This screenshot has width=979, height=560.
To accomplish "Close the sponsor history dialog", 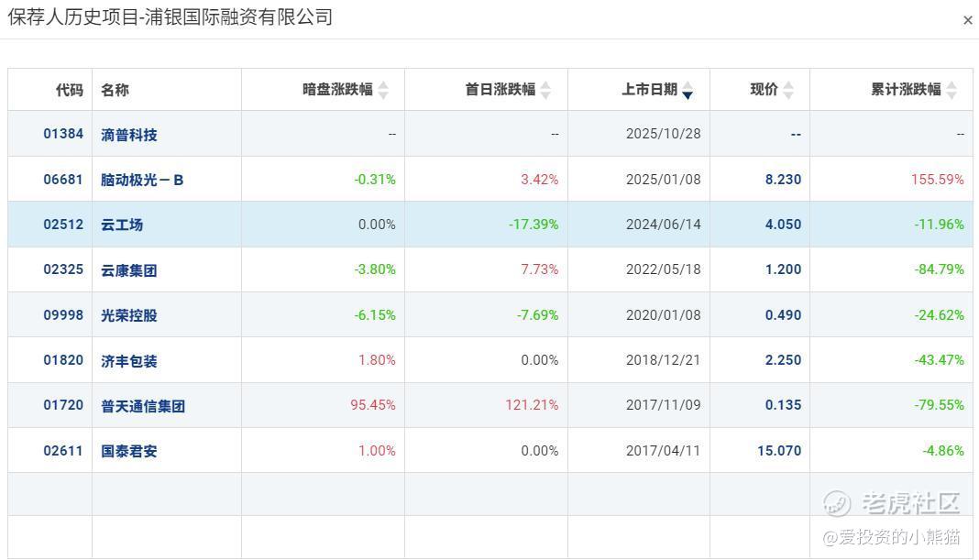I will 967,20.
